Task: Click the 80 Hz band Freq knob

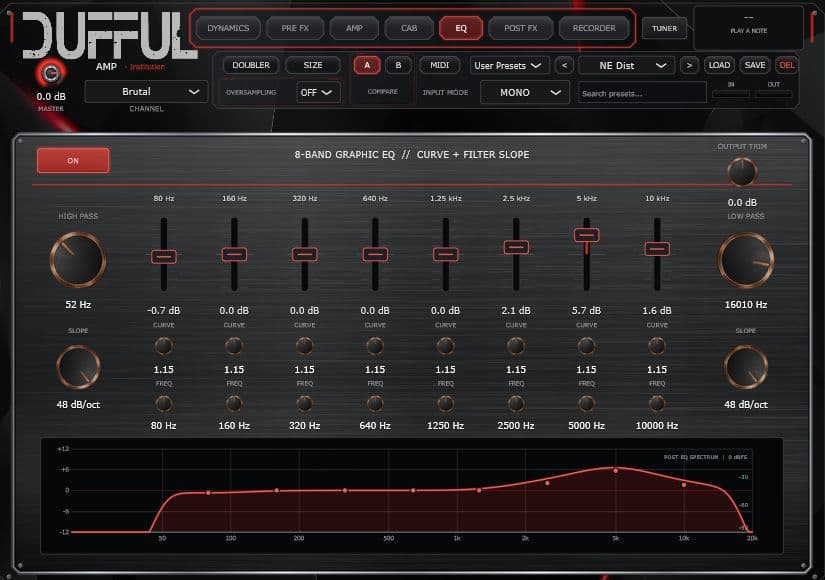Action: (164, 404)
